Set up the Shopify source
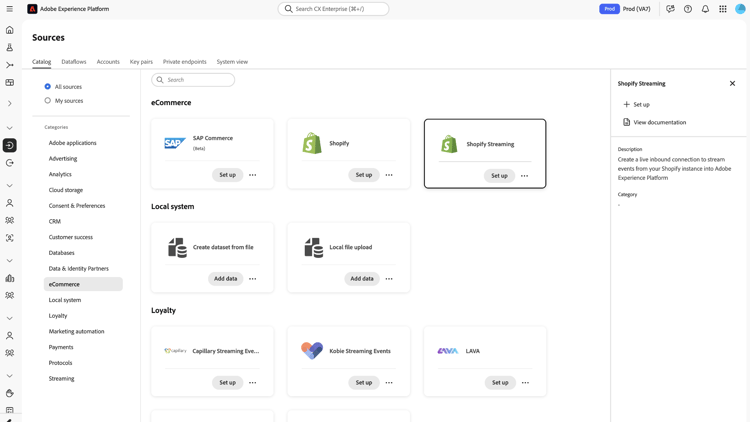Viewport: 750px width, 422px height. click(364, 175)
